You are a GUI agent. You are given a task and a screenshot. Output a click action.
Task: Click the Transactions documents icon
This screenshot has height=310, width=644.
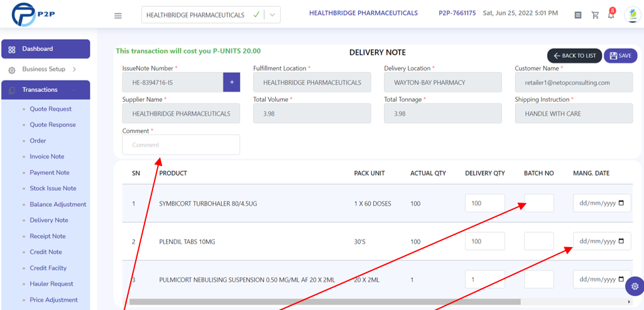coord(12,90)
